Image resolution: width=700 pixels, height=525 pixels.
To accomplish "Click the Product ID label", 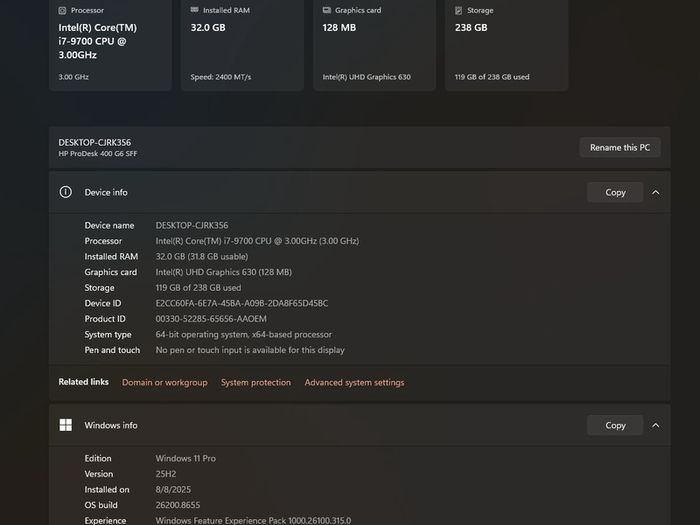I will pyautogui.click(x=105, y=319).
